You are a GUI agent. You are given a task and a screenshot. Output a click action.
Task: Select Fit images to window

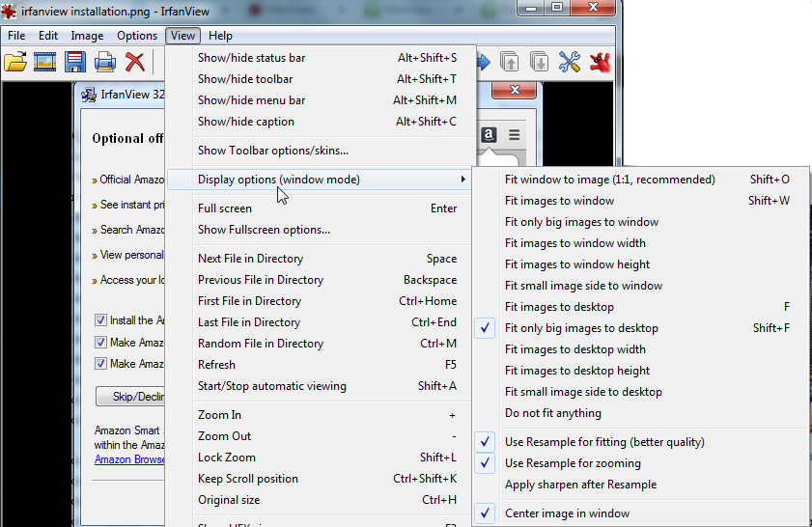641,201
